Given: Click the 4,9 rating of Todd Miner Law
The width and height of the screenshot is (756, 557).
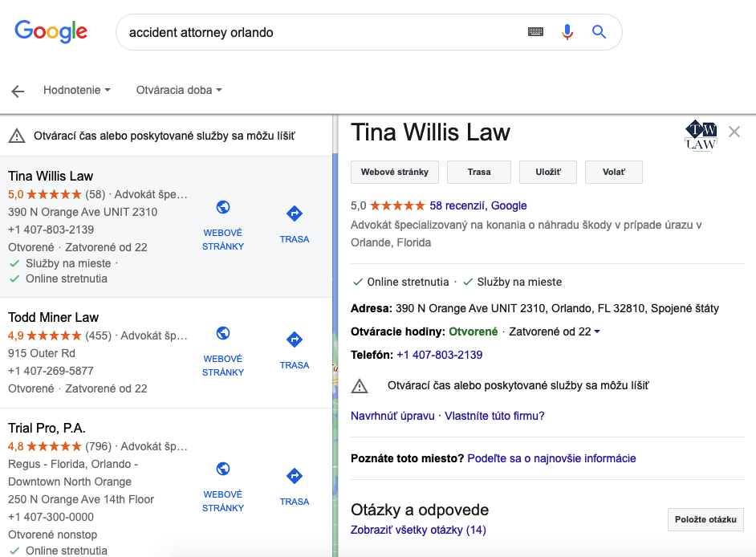Looking at the screenshot, I should [x=16, y=335].
